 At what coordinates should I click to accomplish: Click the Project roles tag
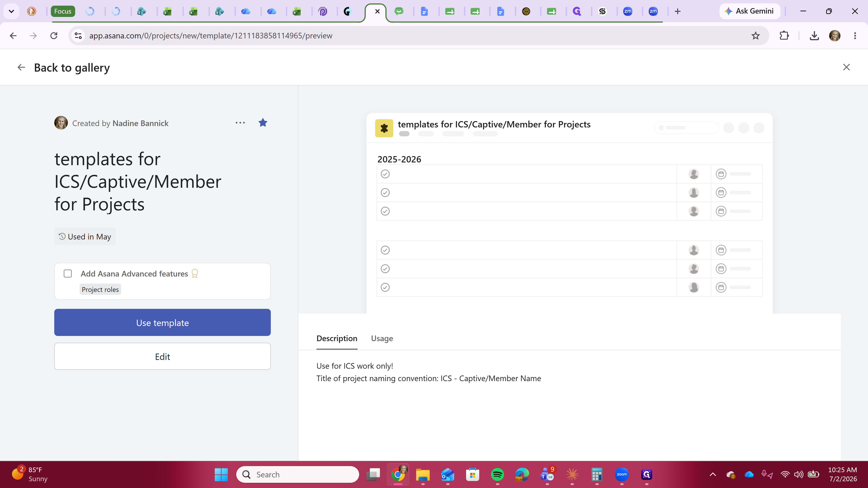[100, 289]
